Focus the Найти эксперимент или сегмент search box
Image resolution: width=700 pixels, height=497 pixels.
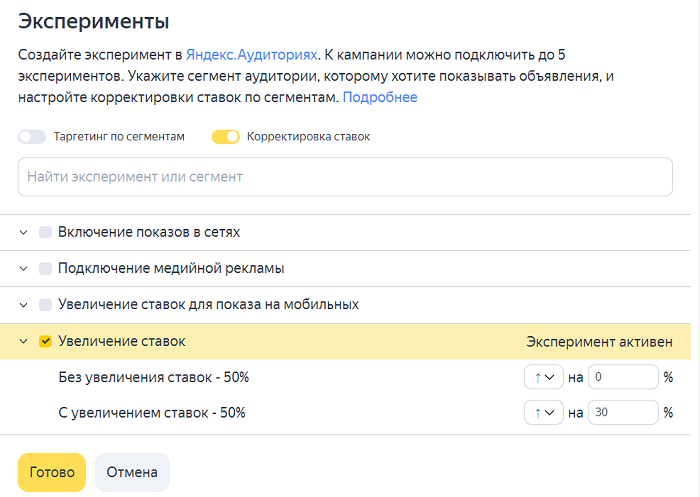(345, 177)
